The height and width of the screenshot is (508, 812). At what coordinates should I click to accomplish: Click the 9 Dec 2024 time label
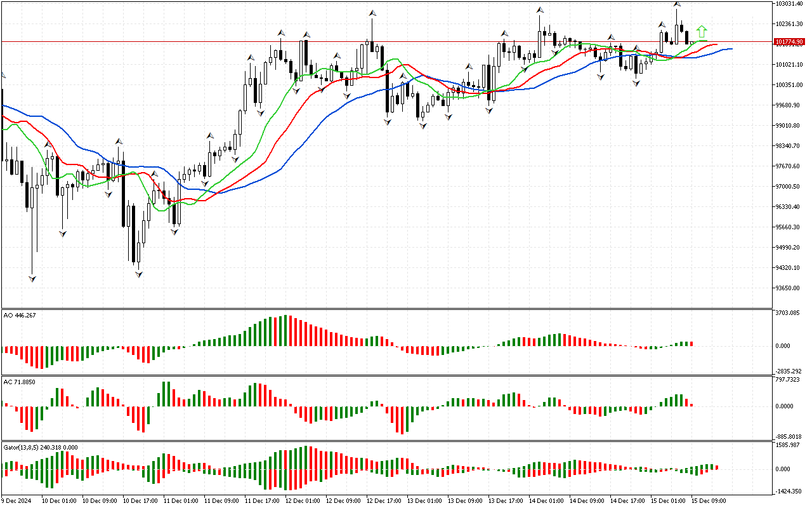point(16,501)
